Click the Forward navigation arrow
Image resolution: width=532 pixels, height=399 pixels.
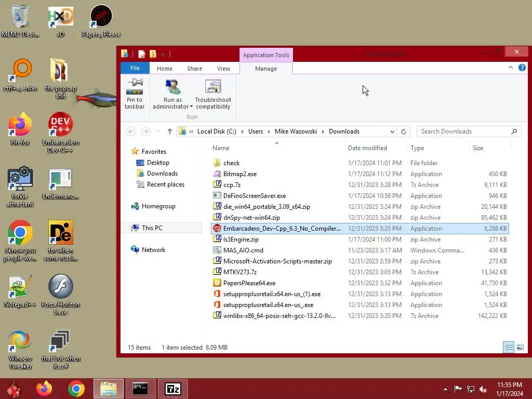[x=145, y=131]
